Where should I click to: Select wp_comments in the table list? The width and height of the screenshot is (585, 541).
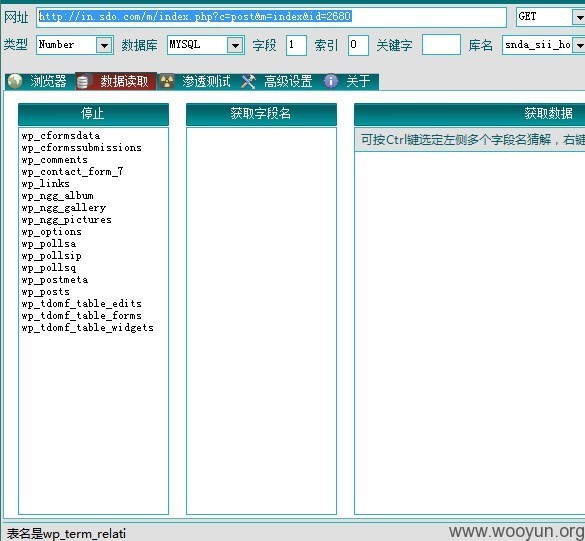click(x=54, y=160)
